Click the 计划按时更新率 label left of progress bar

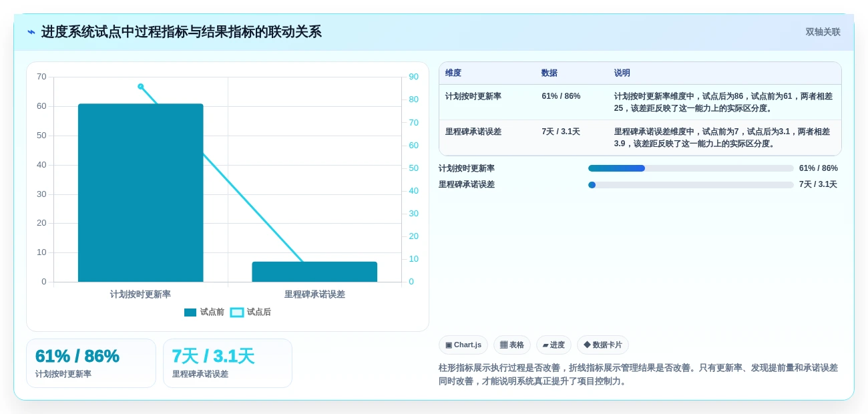(467, 168)
